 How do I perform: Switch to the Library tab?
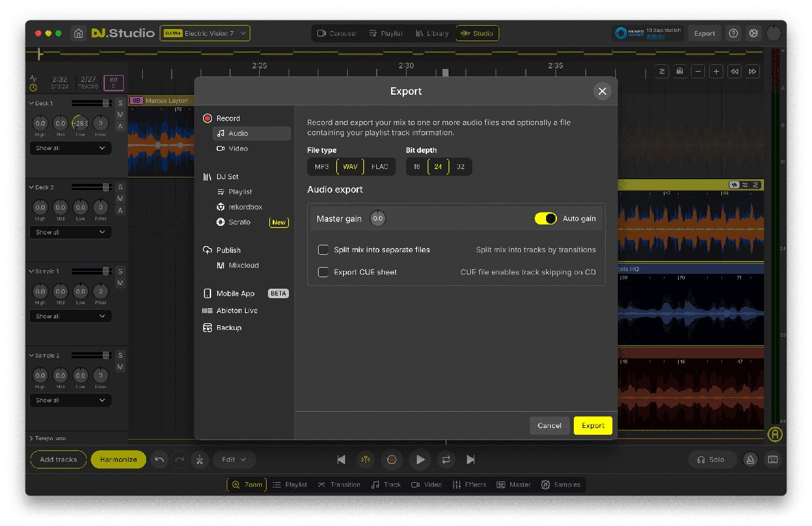(x=432, y=33)
